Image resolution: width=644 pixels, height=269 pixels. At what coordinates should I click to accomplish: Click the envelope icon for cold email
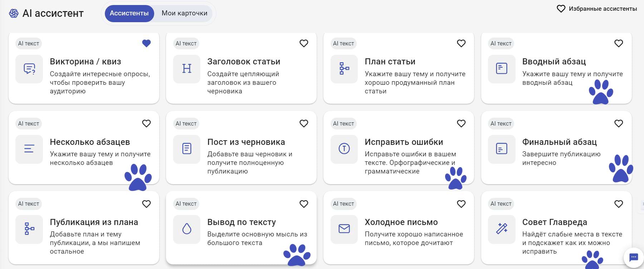tap(344, 229)
